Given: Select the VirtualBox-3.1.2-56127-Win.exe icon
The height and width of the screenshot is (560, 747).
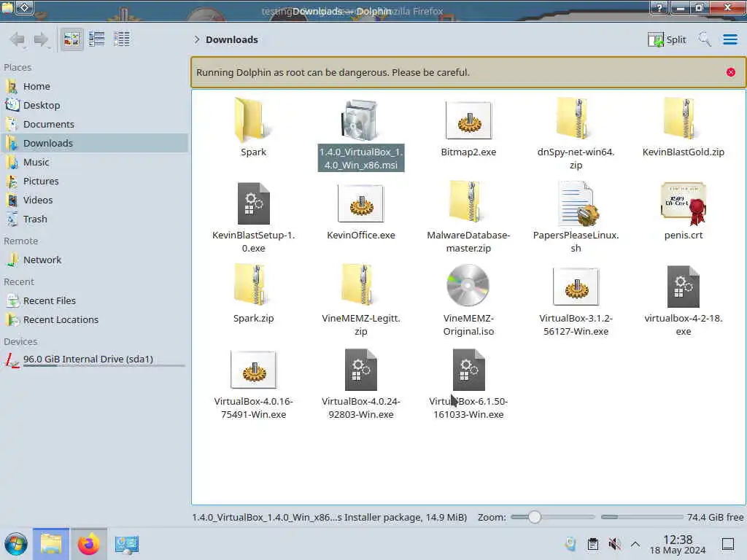Looking at the screenshot, I should point(576,287).
